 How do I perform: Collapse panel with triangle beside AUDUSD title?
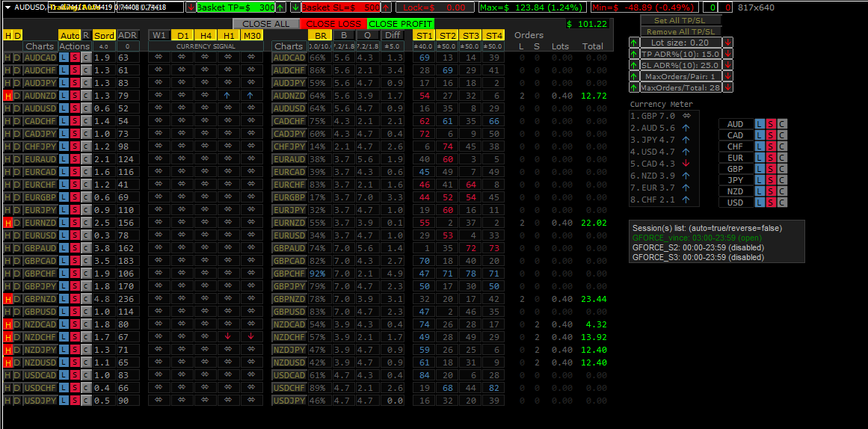pos(7,7)
